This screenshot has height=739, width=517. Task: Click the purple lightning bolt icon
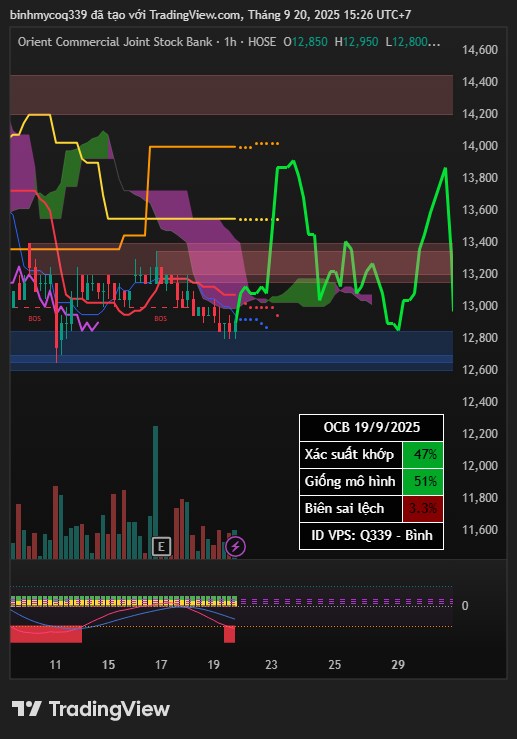(236, 547)
